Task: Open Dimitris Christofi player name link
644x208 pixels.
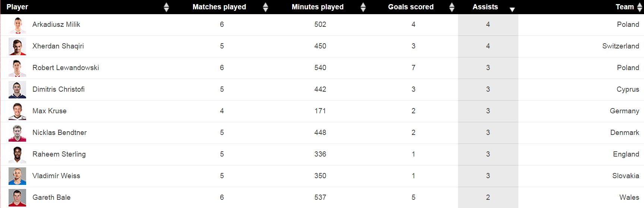Action: 59,89
